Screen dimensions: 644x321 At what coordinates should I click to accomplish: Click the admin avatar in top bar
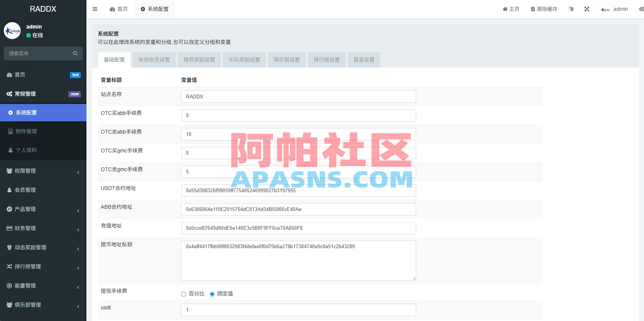point(605,9)
